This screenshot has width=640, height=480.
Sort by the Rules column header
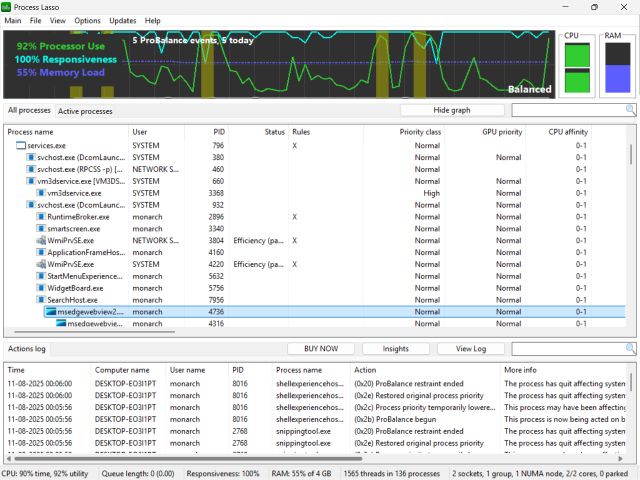(326, 132)
